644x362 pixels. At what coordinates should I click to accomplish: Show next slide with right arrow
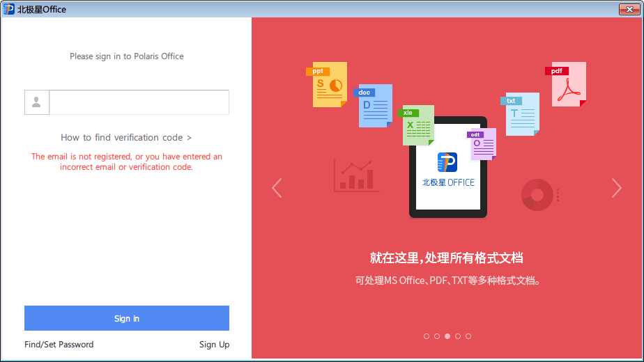point(617,188)
